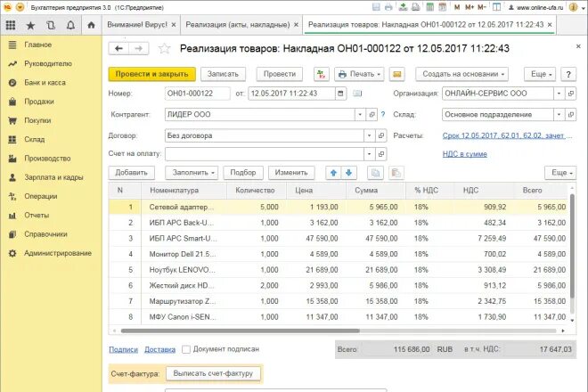Click the horizontal scrollbar under the table
This screenshot has height=392, width=588.
(x=240, y=331)
